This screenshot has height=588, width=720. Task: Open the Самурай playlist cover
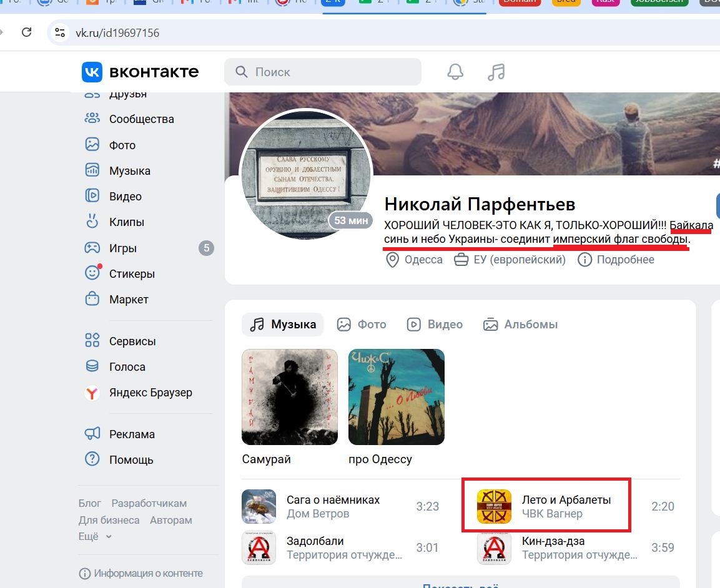pyautogui.click(x=290, y=397)
